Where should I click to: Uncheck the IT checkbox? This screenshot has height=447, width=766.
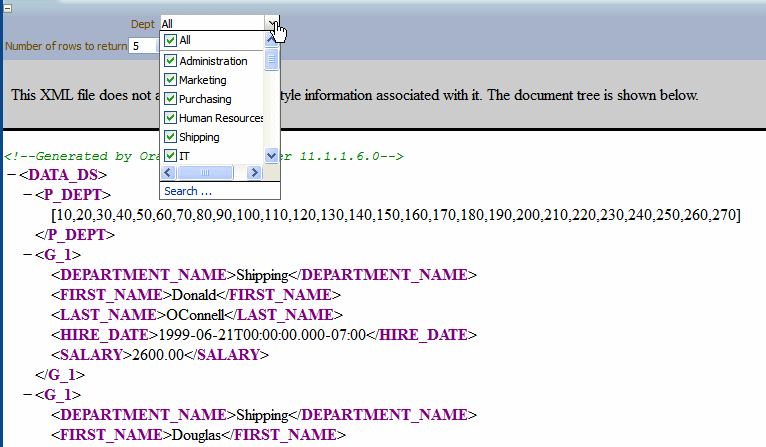170,156
